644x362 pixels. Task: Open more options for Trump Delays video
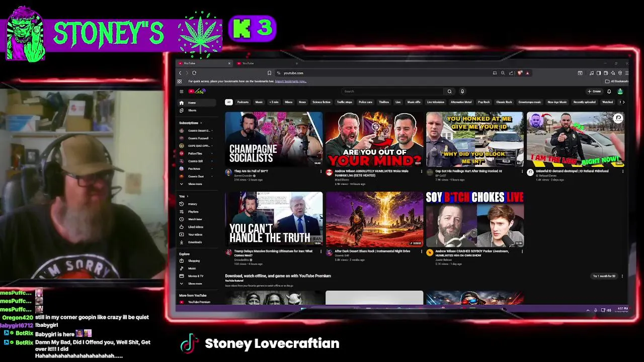[321, 251]
